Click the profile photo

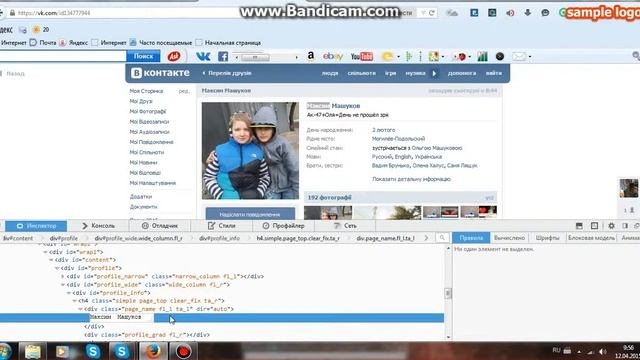point(250,151)
